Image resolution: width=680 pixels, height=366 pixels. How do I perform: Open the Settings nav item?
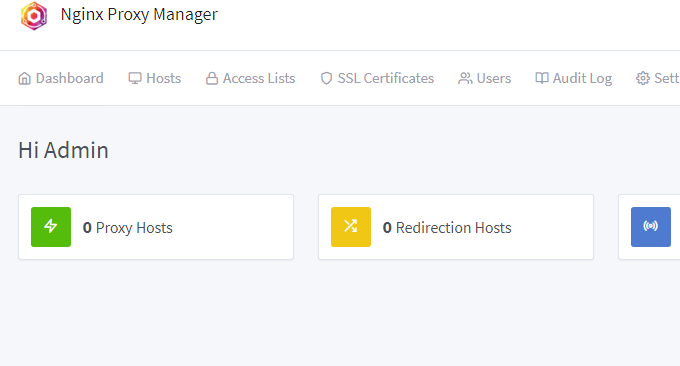[x=658, y=78]
